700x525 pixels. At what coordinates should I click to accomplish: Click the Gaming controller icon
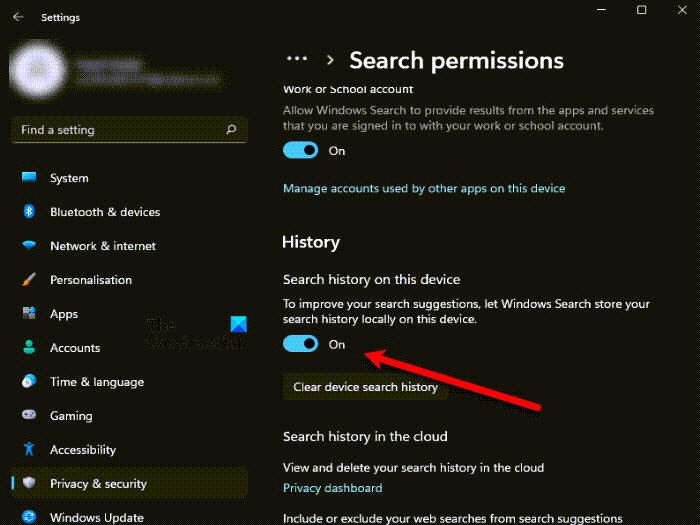click(29, 415)
